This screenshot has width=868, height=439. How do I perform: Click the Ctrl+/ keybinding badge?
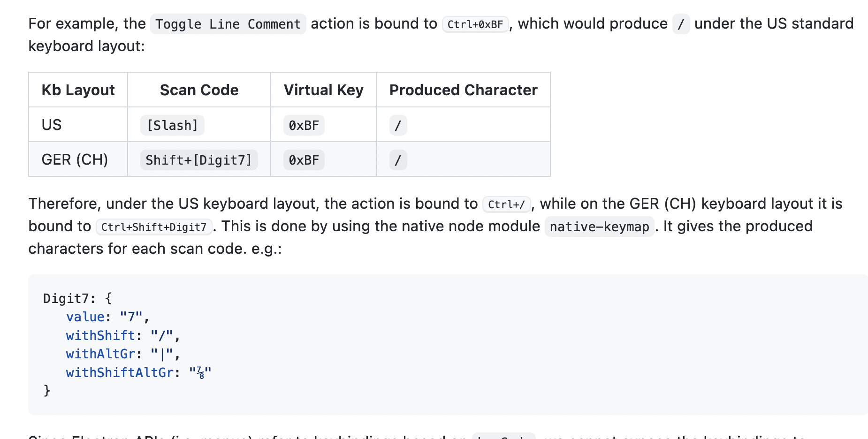point(507,204)
